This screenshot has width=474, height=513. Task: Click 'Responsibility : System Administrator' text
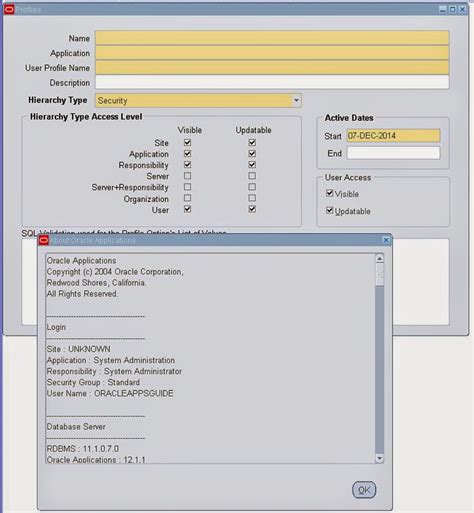click(114, 371)
